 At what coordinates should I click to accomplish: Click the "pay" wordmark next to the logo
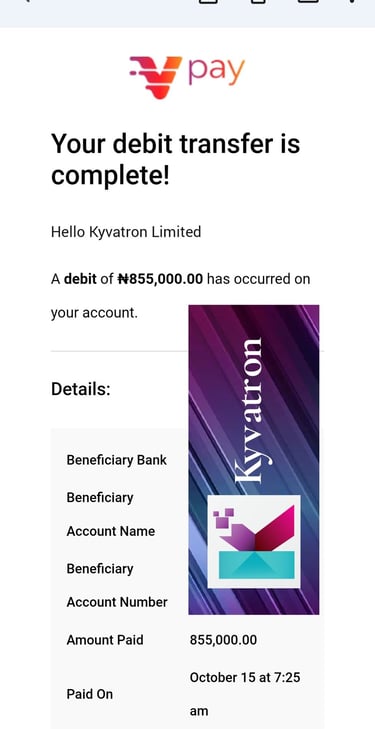click(216, 72)
